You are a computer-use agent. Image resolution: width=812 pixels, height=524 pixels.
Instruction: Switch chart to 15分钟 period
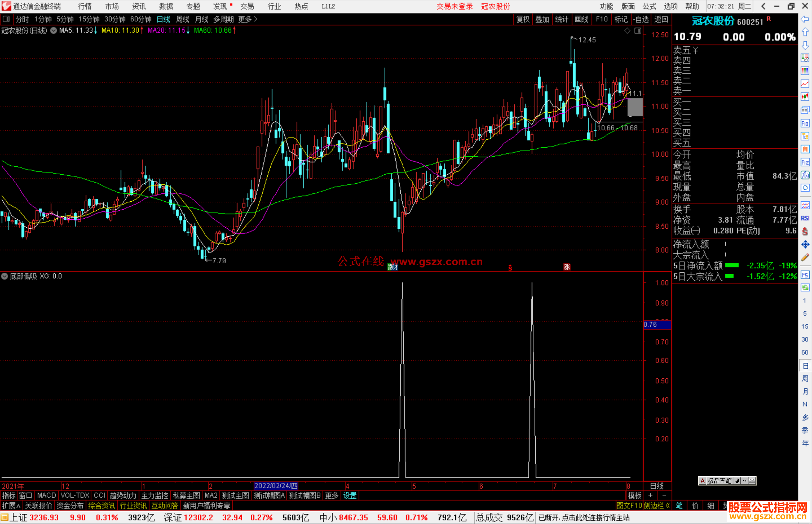[89, 19]
